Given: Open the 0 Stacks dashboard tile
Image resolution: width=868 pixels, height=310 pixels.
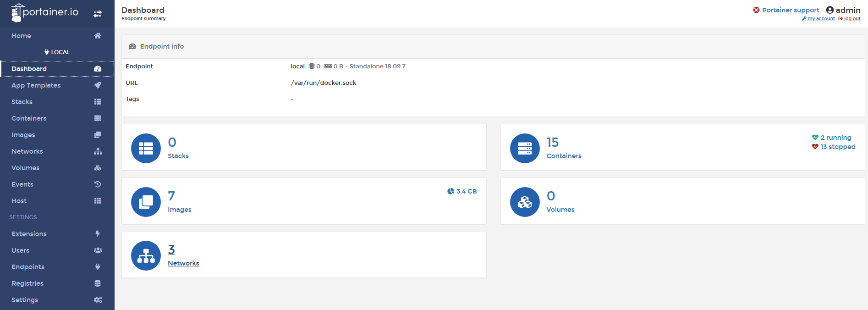Looking at the screenshot, I should [304, 147].
